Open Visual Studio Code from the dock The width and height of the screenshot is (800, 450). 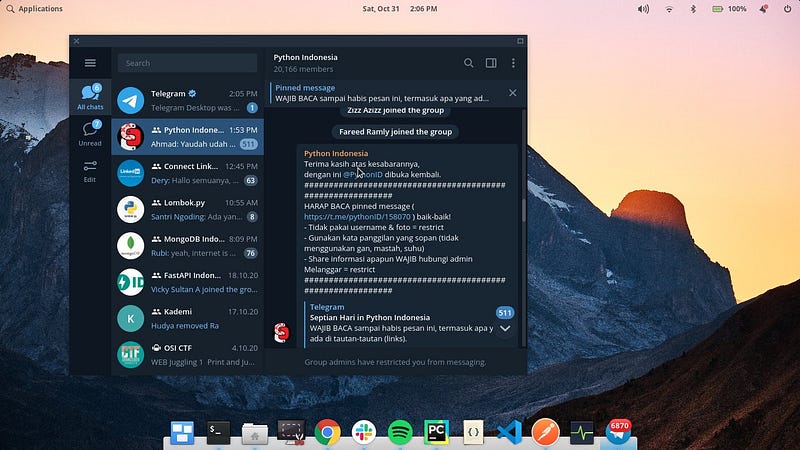(509, 433)
